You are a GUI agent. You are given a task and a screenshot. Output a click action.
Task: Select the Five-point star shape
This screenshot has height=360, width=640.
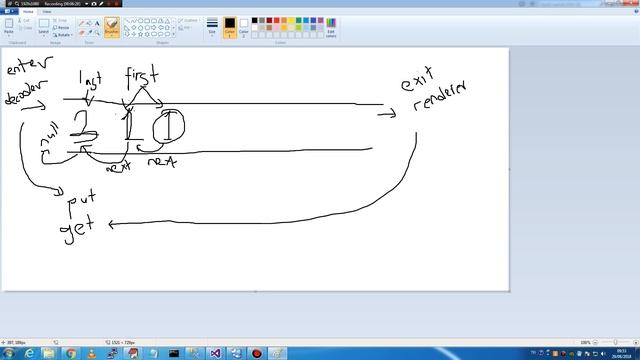[x=140, y=35]
